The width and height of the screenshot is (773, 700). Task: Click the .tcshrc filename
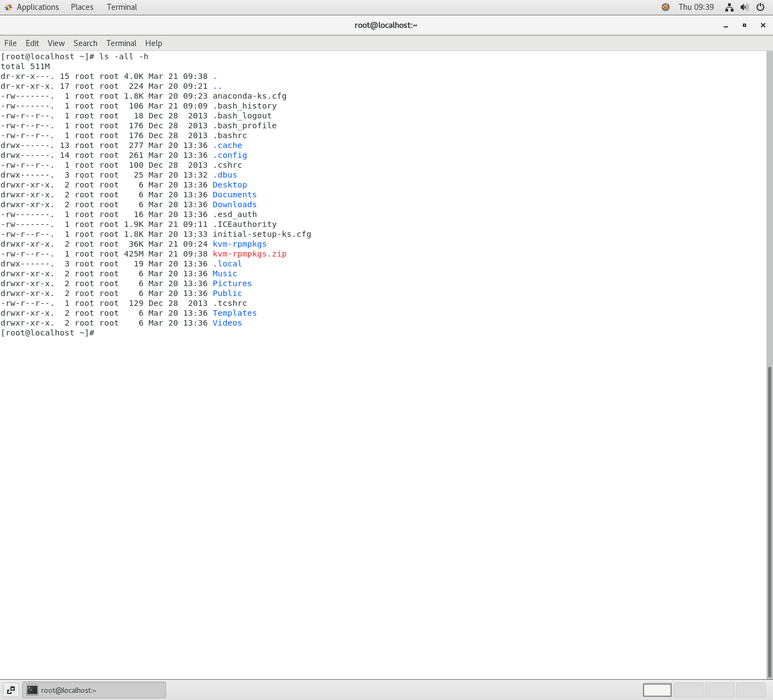tap(230, 303)
